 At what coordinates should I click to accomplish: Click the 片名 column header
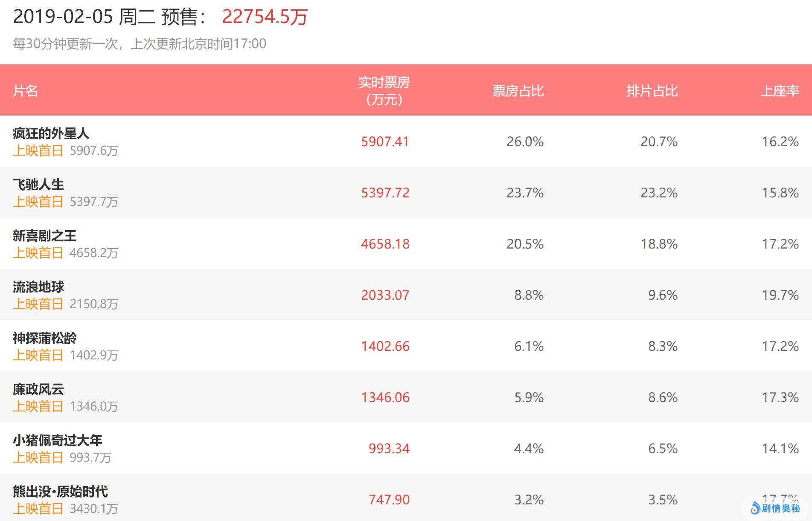pyautogui.click(x=26, y=91)
